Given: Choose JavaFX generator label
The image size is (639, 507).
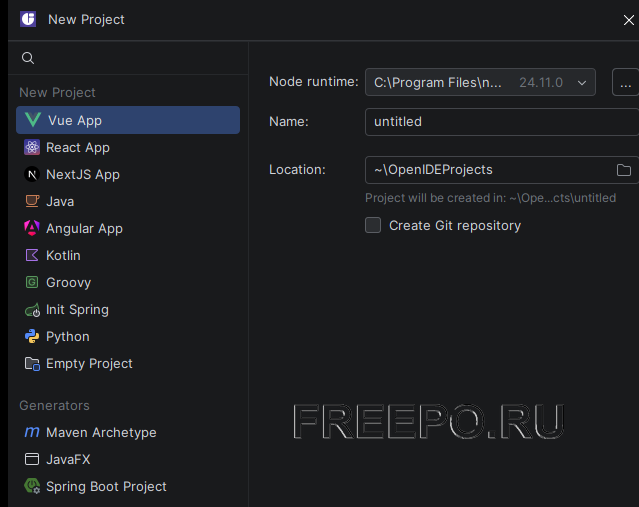Looking at the screenshot, I should point(68,459).
